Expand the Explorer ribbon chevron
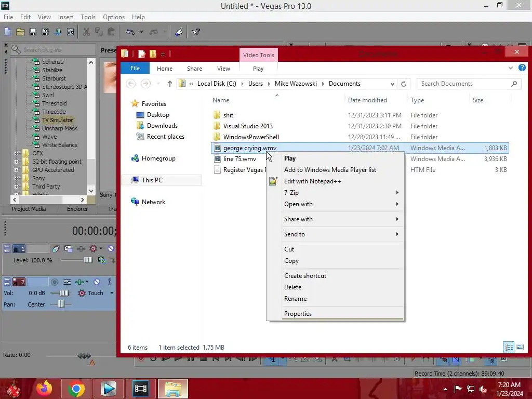 point(511,68)
